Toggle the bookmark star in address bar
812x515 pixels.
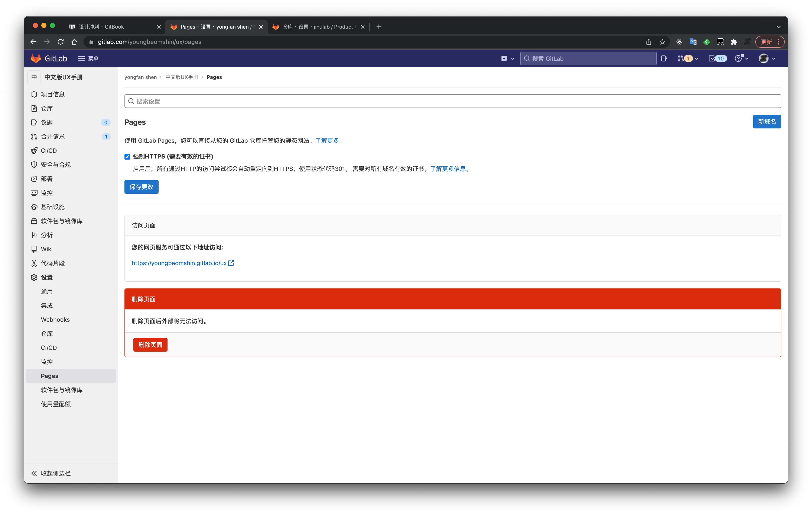coord(662,42)
